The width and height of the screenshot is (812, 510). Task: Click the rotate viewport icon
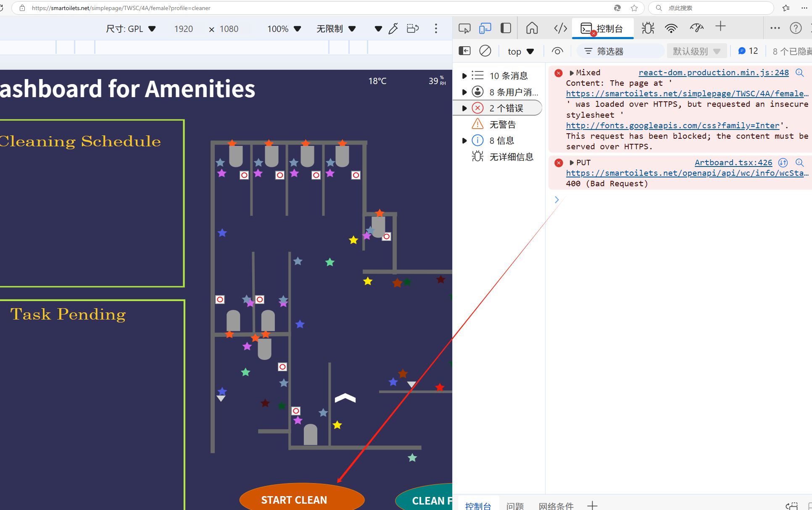(x=413, y=29)
